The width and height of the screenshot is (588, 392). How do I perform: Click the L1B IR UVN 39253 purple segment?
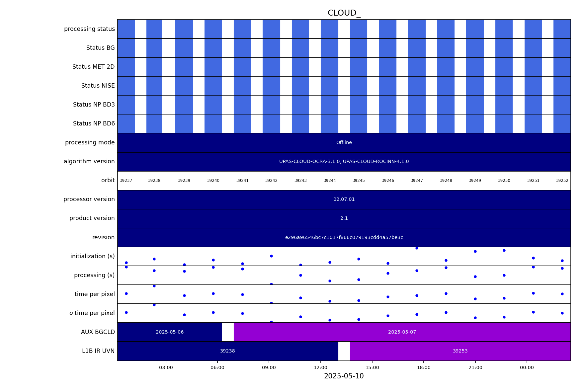pos(460,351)
